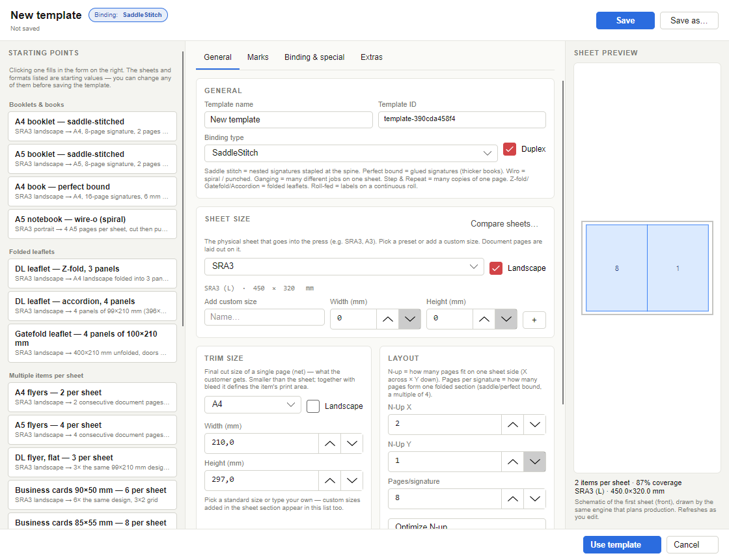Viewport: 729px width, 560px height.
Task: Increase N-Up X value
Action: coord(513,425)
